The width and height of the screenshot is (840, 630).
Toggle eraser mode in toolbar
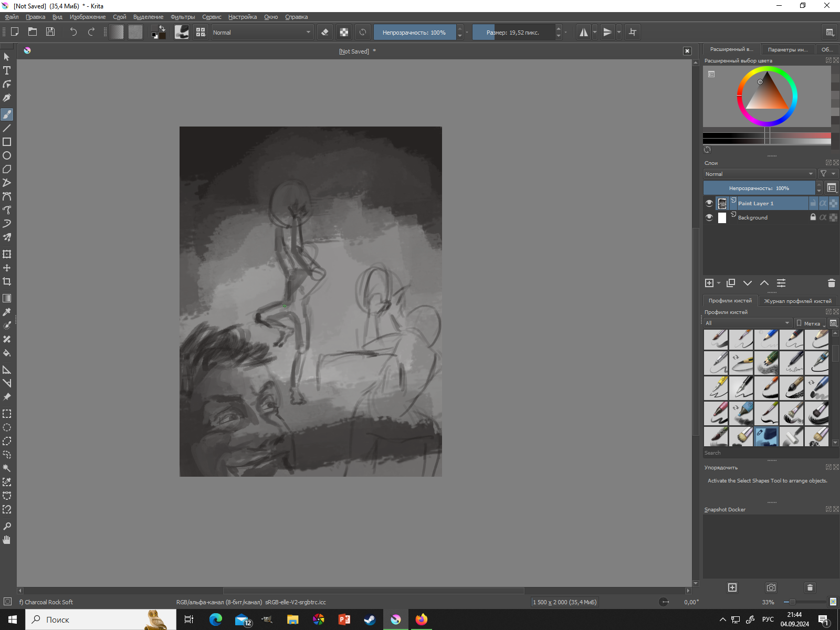point(325,32)
